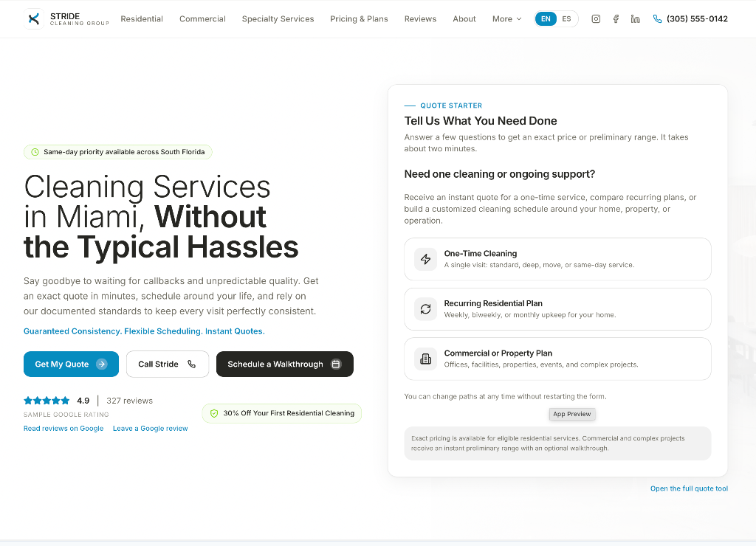
Task: Click the phone handset icon in the header
Action: click(657, 18)
